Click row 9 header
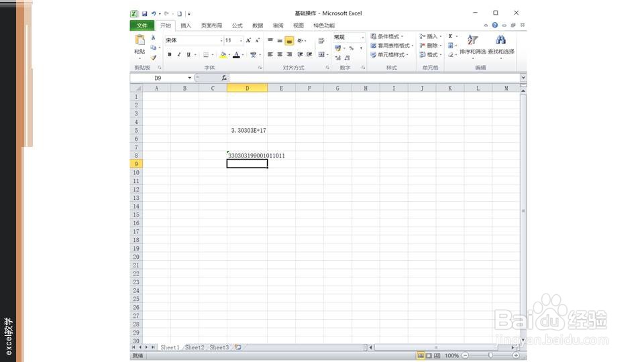Image resolution: width=644 pixels, height=362 pixels. 136,164
